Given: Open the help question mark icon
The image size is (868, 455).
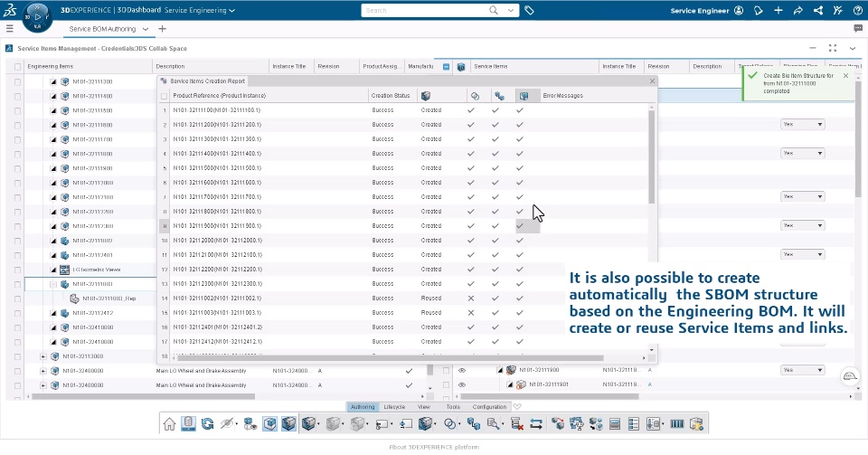Looking at the screenshot, I should click(857, 10).
